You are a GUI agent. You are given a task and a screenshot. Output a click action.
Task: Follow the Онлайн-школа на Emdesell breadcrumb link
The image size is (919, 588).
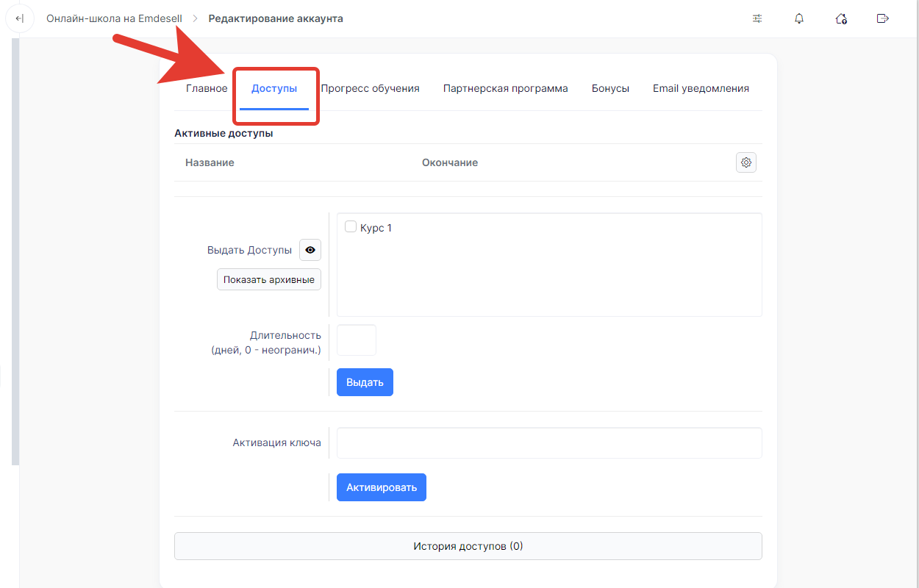[x=114, y=18]
